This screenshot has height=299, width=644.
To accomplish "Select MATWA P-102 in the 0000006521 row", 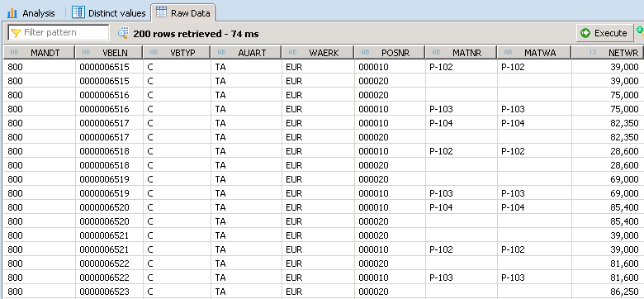I will [534, 249].
